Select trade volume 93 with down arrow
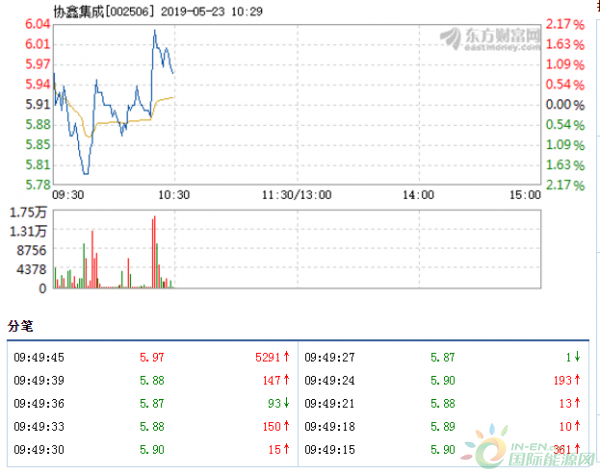 pyautogui.click(x=279, y=404)
